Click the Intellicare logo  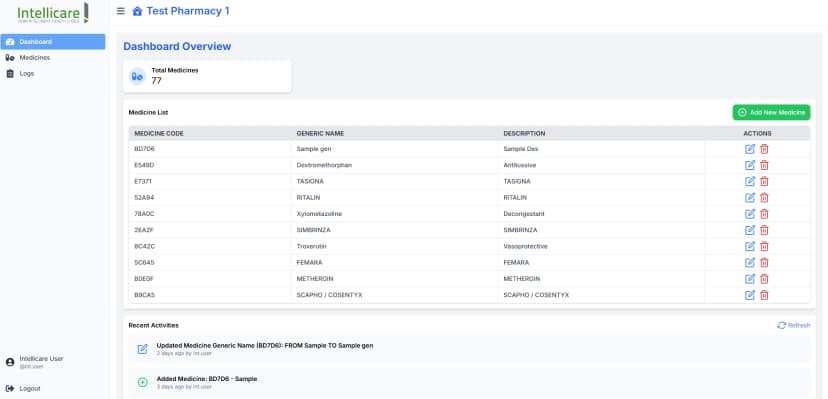[x=53, y=13]
